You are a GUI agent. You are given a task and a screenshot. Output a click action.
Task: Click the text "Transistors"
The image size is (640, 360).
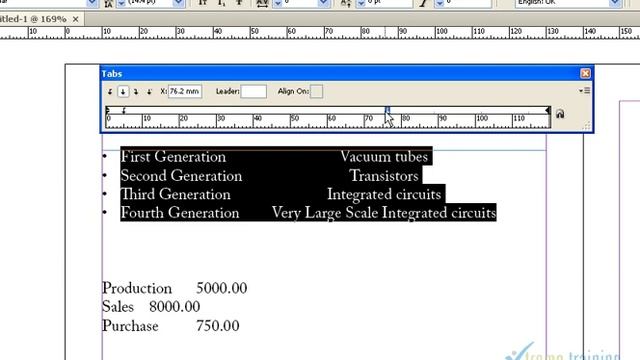click(x=384, y=176)
